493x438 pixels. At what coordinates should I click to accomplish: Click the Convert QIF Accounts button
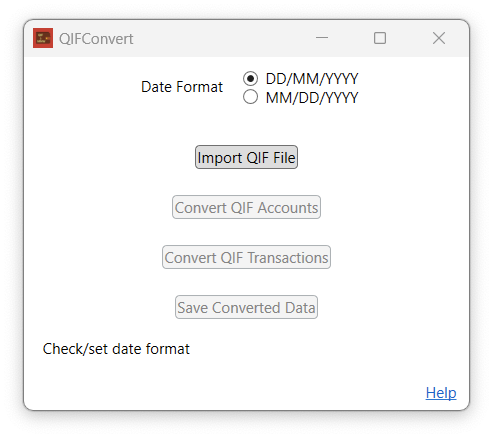tap(246, 207)
